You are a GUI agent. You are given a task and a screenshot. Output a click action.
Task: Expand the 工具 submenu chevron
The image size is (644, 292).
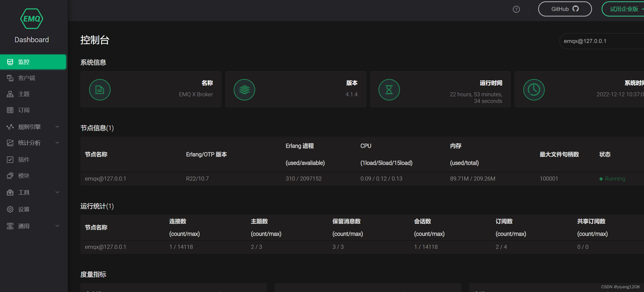pos(57,192)
